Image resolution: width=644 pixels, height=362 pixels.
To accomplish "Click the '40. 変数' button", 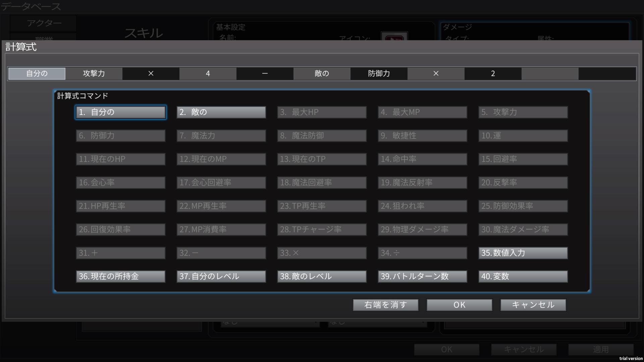I will pos(523,277).
